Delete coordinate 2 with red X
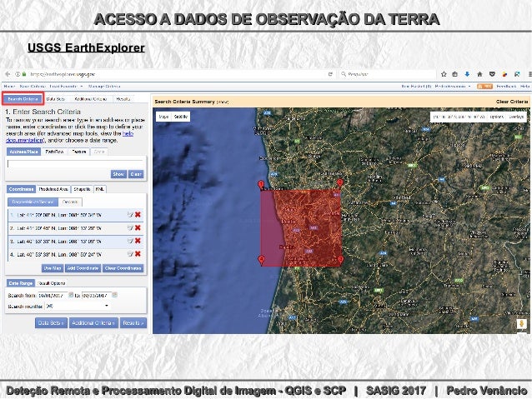532x399 pixels. pyautogui.click(x=138, y=227)
